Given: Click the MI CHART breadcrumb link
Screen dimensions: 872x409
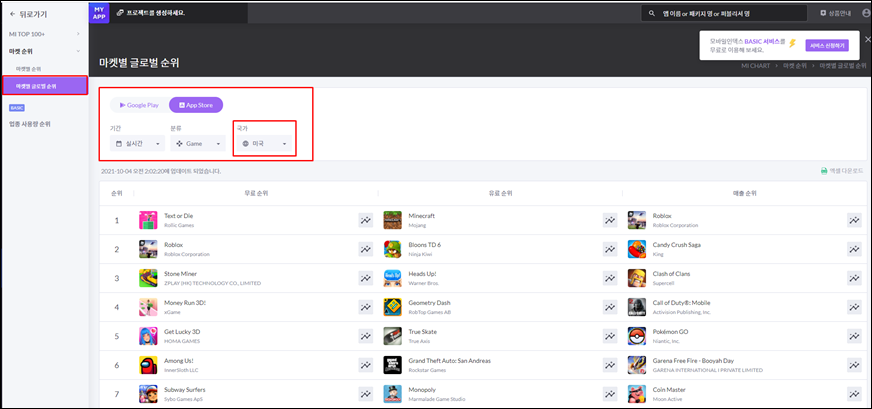Looking at the screenshot, I should (756, 66).
